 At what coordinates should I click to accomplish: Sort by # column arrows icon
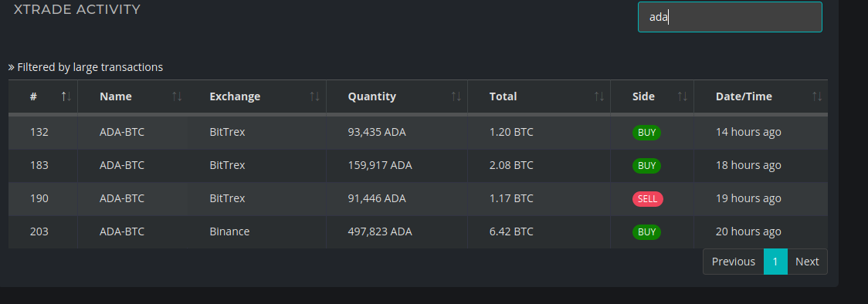66,96
